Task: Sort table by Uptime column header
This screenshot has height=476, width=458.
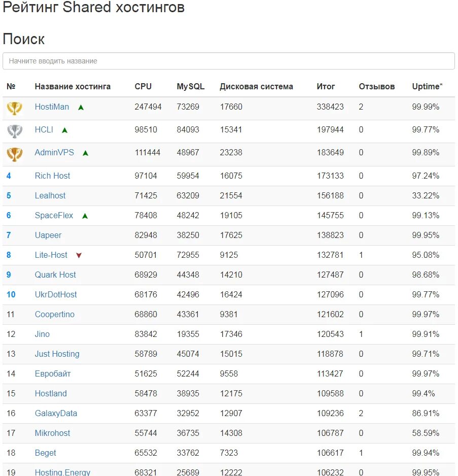Action: coord(427,86)
